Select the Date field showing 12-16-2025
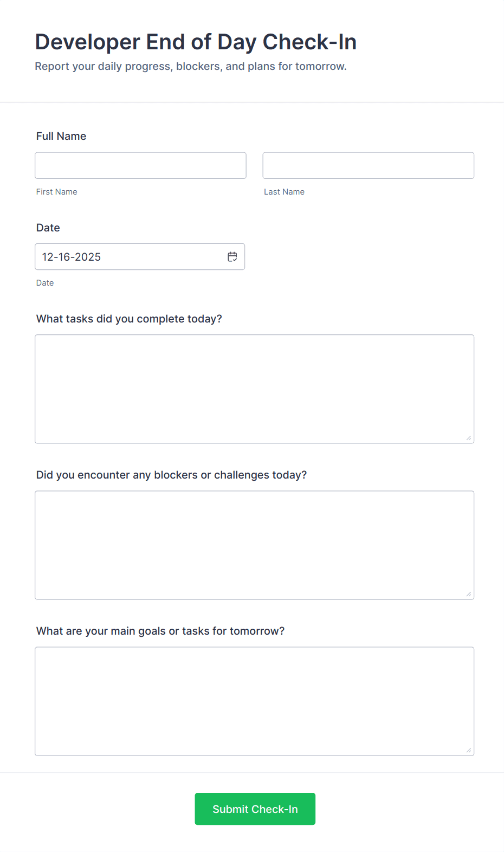The height and width of the screenshot is (852, 504). pyautogui.click(x=125, y=256)
